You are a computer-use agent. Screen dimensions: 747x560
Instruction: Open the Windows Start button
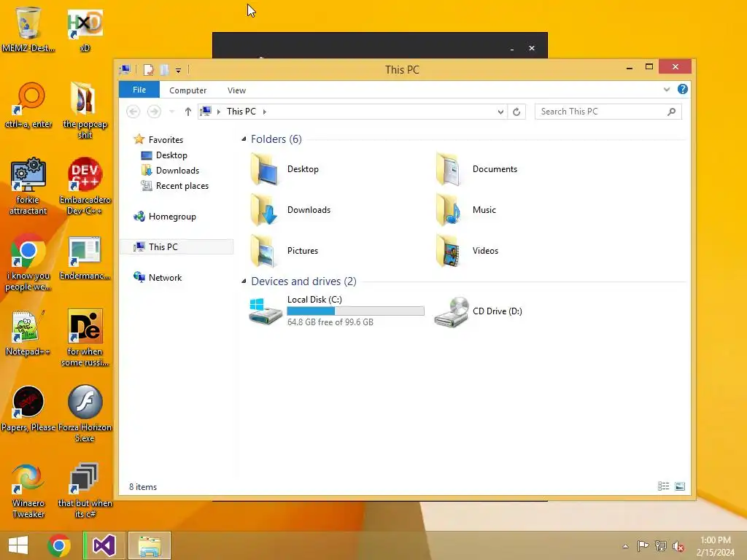click(18, 545)
